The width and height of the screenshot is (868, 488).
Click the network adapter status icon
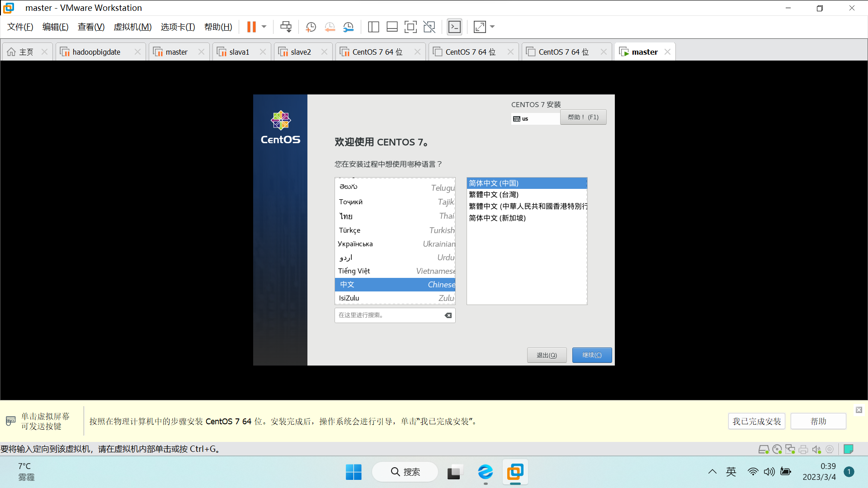tap(790, 449)
